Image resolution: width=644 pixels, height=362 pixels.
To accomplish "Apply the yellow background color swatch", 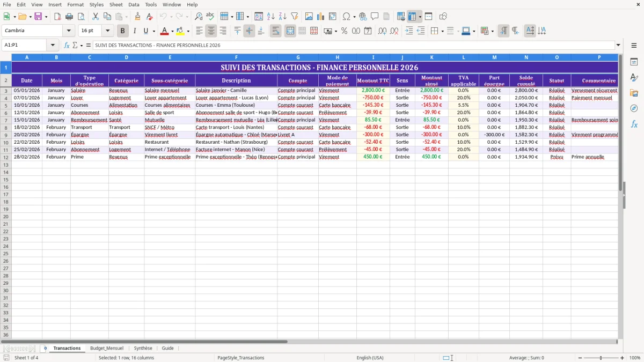I will pyautogui.click(x=180, y=31).
